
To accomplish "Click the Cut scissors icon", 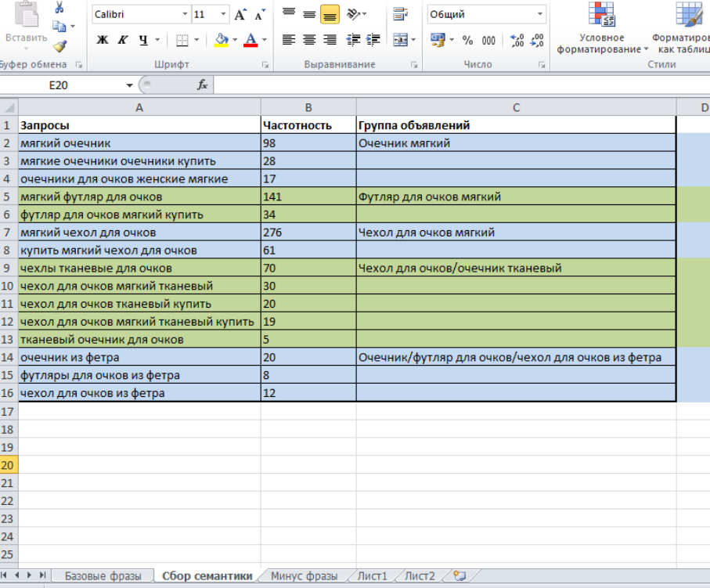I will tap(59, 7).
